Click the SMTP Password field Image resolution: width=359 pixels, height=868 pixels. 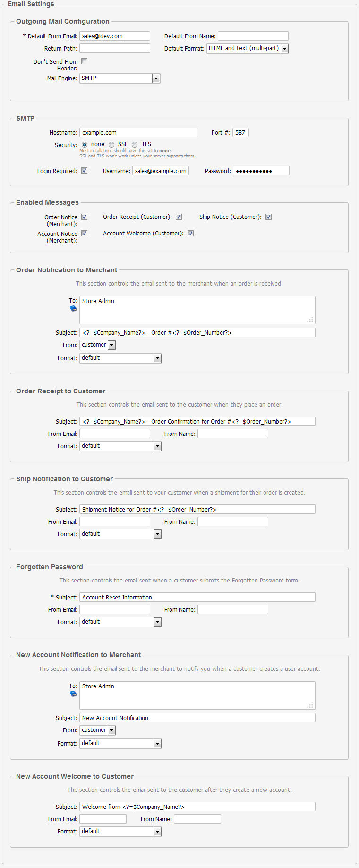(261, 171)
